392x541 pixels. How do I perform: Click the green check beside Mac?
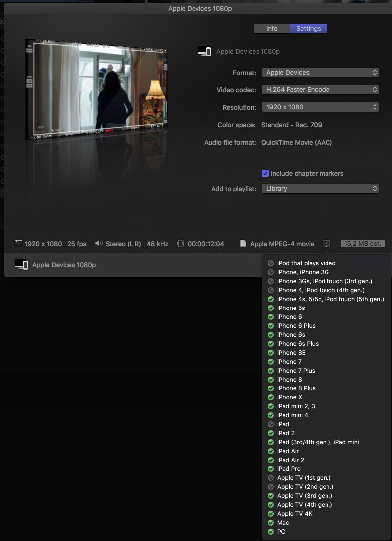point(271,522)
